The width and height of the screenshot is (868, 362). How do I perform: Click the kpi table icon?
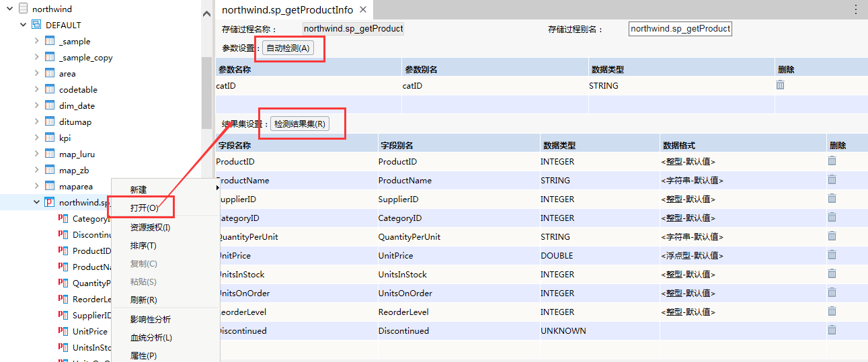pyautogui.click(x=50, y=138)
